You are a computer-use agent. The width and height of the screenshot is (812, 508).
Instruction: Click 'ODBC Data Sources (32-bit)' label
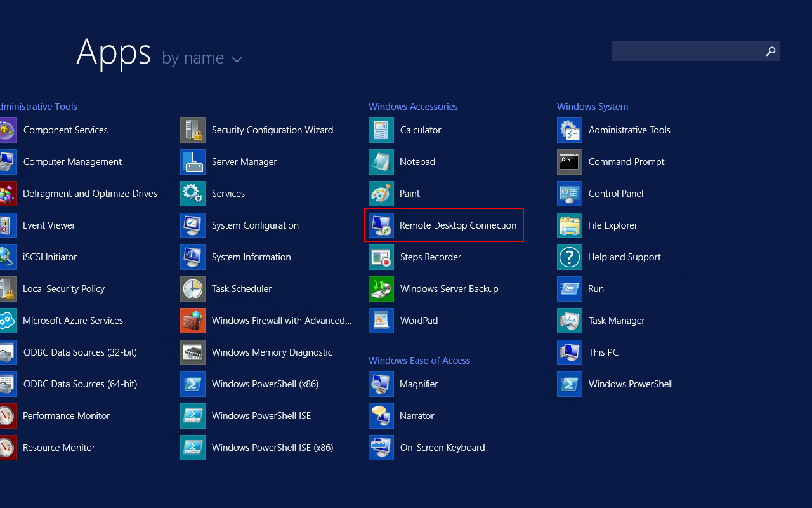(x=80, y=352)
